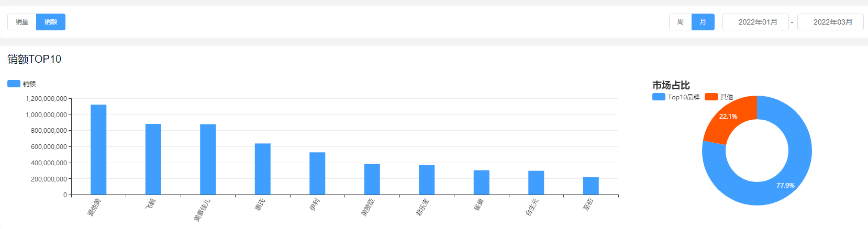Click the 飞鹤 bar in chart
The width and height of the screenshot is (868, 229).
click(x=153, y=159)
